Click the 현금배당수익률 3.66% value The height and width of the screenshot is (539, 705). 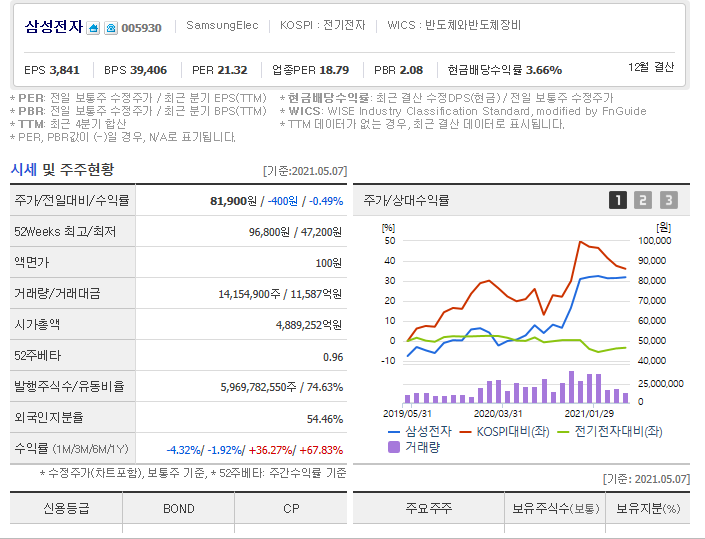tap(504, 70)
